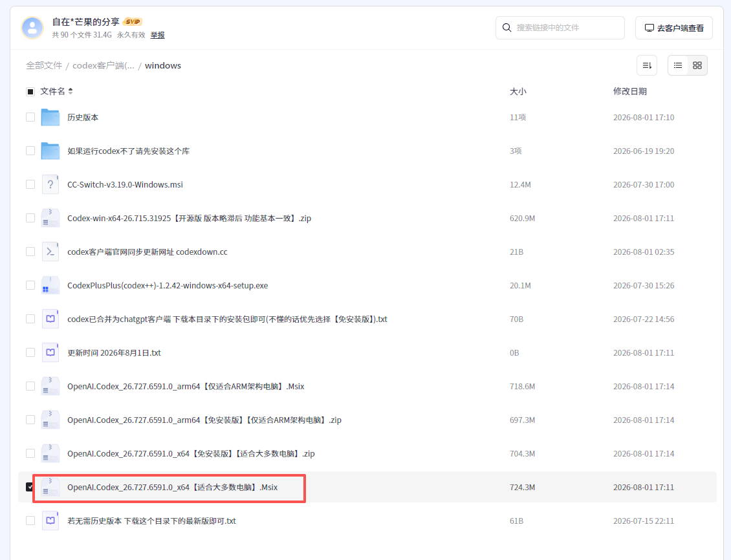The image size is (731, 560).
Task: Go to 全部文件 breadcrumb
Action: [44, 66]
